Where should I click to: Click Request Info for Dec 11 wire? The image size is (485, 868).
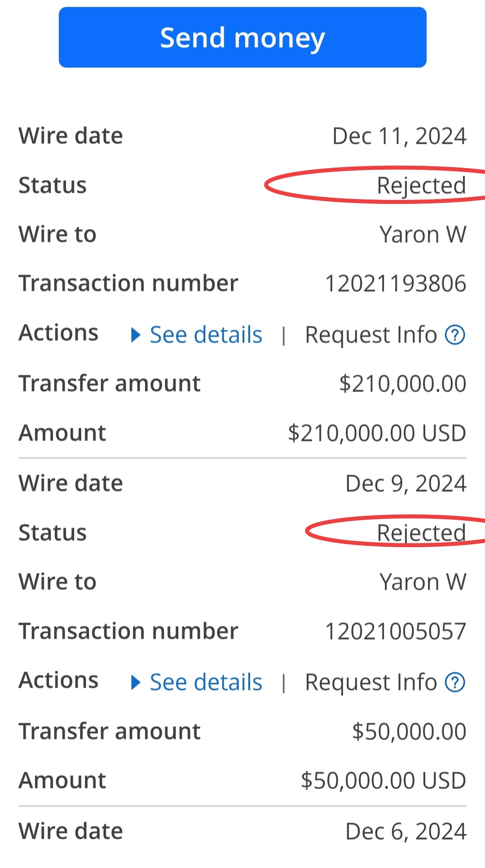tap(371, 335)
